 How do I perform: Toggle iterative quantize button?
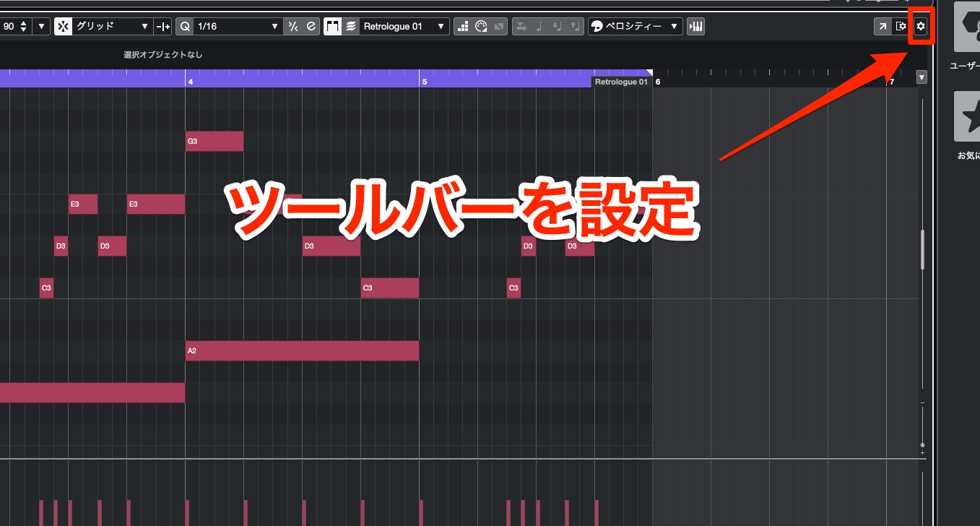tap(292, 27)
